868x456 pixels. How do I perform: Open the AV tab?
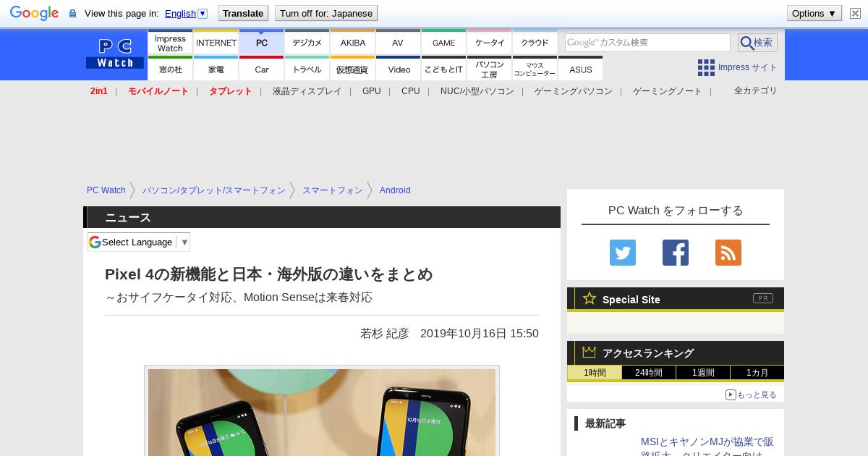(x=398, y=43)
